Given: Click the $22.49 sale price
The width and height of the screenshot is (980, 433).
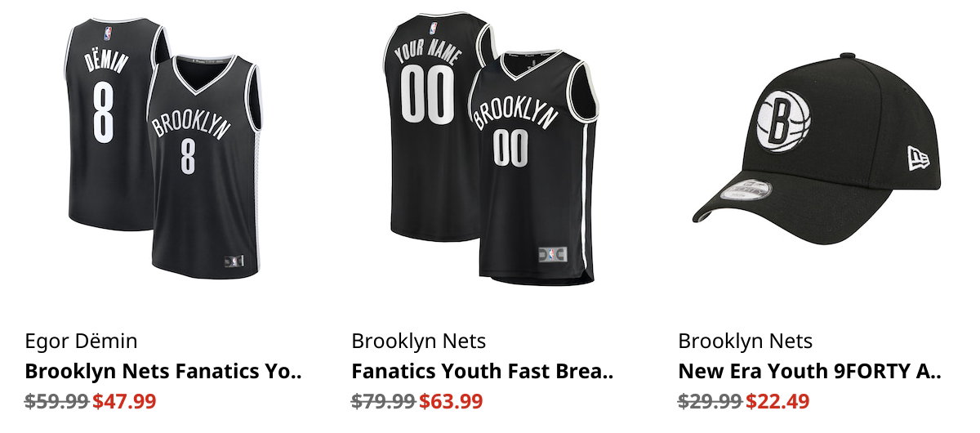Looking at the screenshot, I should (x=777, y=401).
